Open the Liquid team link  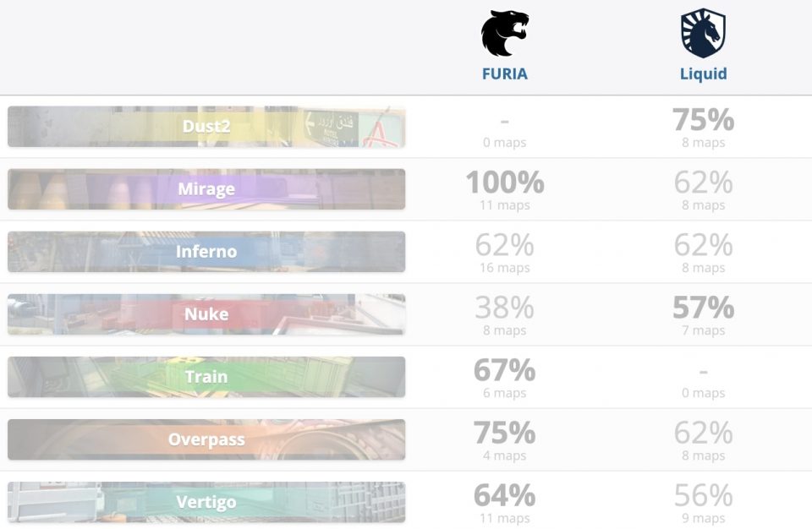click(703, 74)
